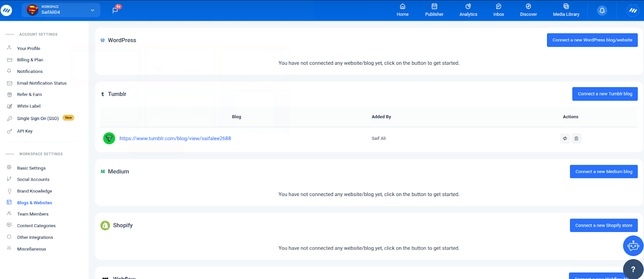Click the bell notifications icon

pos(602,10)
